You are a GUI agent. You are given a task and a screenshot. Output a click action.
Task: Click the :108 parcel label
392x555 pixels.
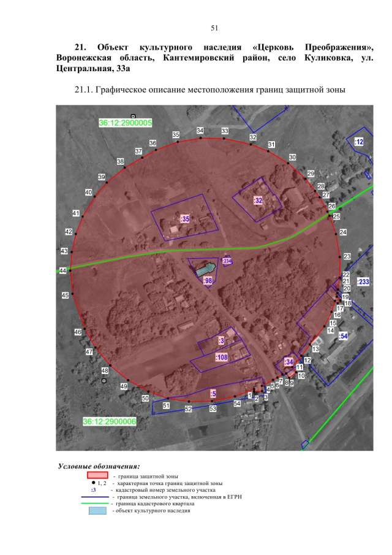point(221,357)
